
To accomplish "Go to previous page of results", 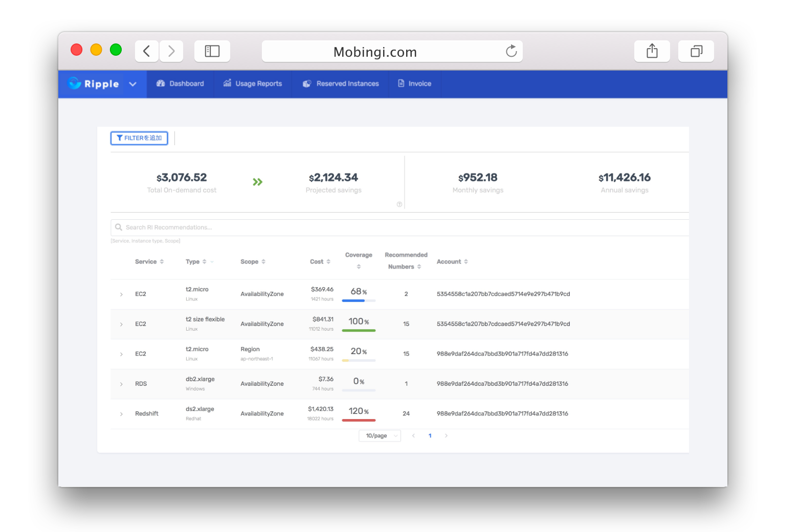I will (x=413, y=436).
